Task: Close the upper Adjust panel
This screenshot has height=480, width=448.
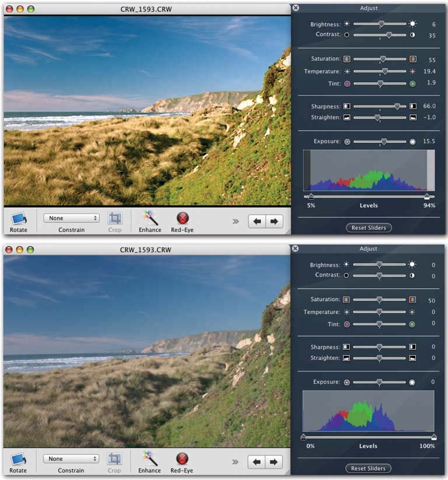Action: 296,8
